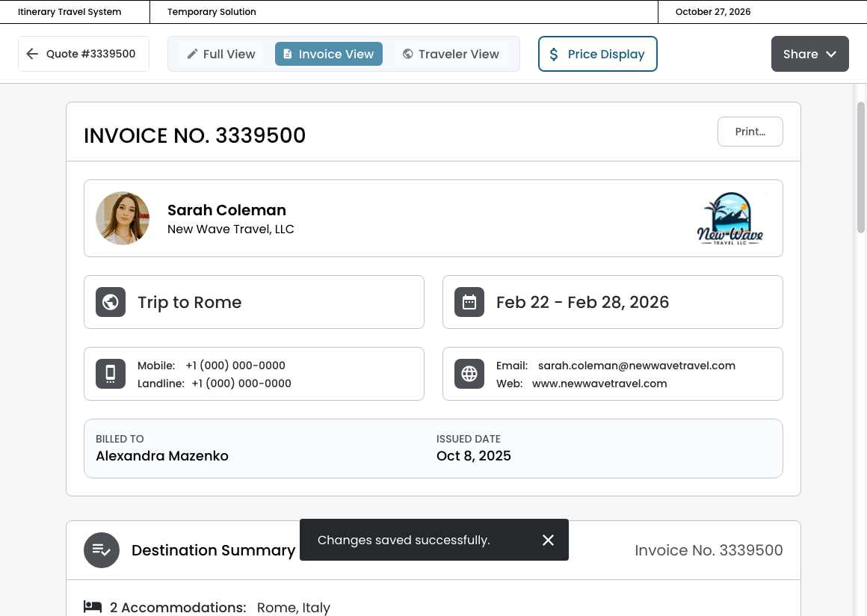Click the web globe icon beside Email
867x616 pixels.
(x=469, y=374)
